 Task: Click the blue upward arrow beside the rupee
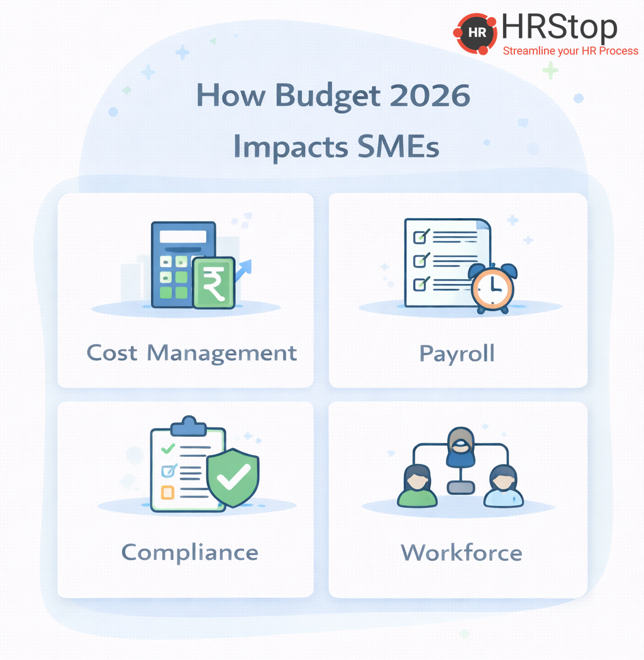pos(244,268)
